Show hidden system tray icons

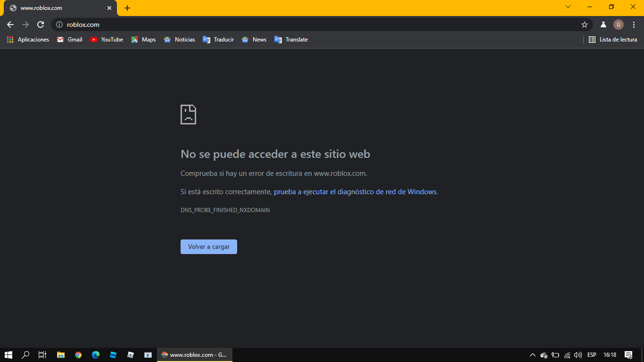coord(533,355)
